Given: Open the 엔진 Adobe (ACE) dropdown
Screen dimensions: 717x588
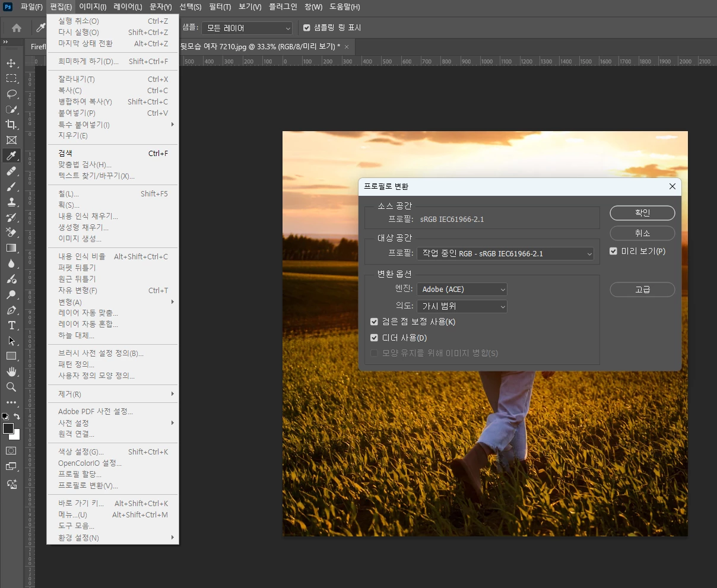Looking at the screenshot, I should click(x=462, y=290).
